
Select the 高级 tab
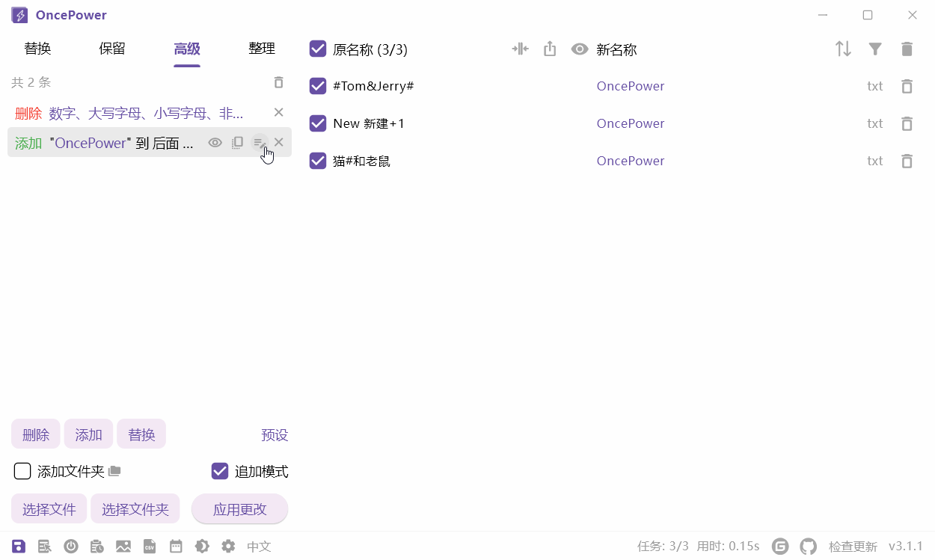[187, 49]
